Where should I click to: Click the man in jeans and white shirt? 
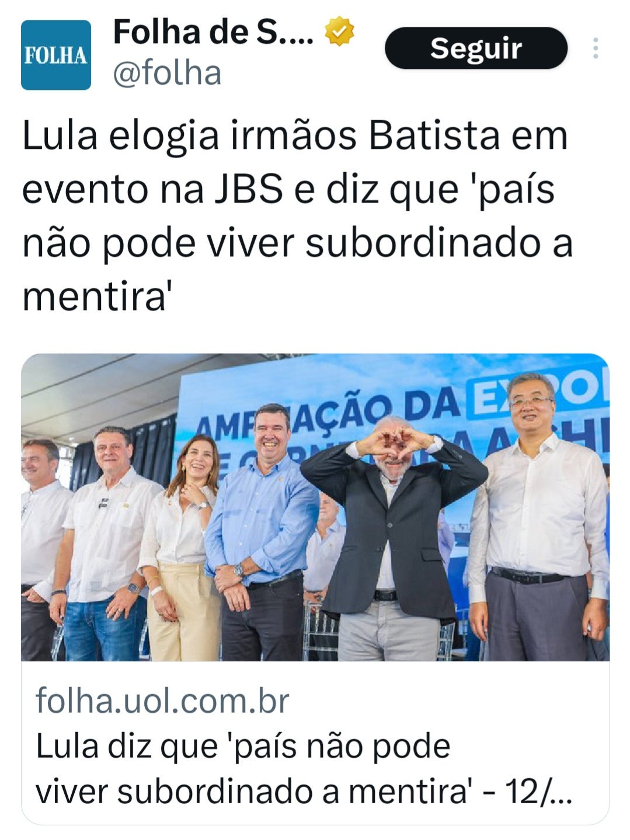click(x=106, y=544)
